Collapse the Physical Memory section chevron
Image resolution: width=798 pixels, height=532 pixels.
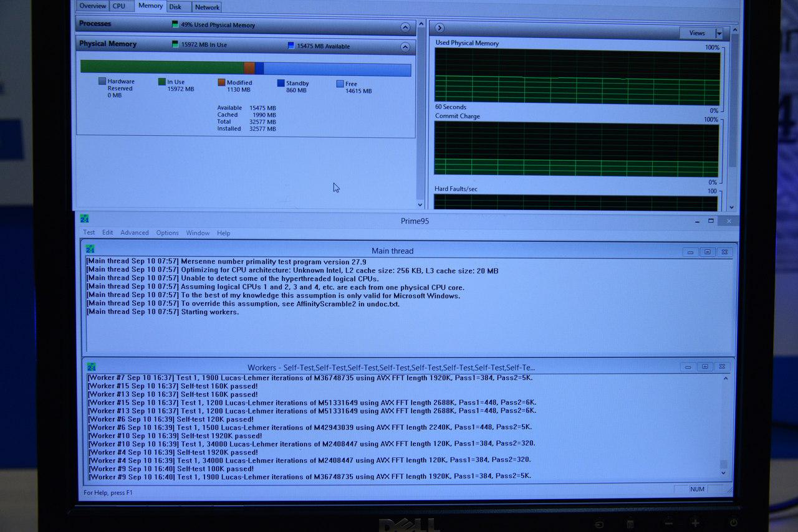coord(405,47)
